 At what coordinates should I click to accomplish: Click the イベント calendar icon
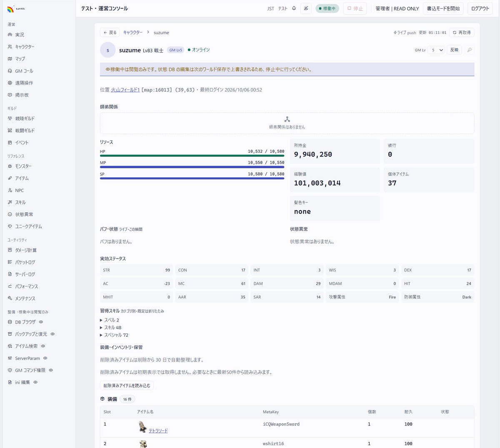tap(10, 142)
